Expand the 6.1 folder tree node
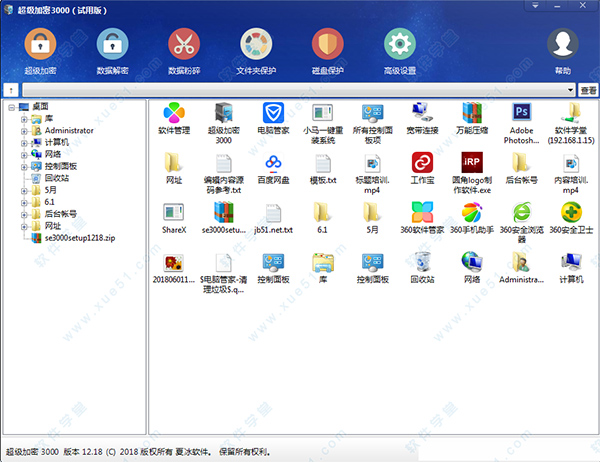Viewport: 600px width, 462px height. [24, 202]
